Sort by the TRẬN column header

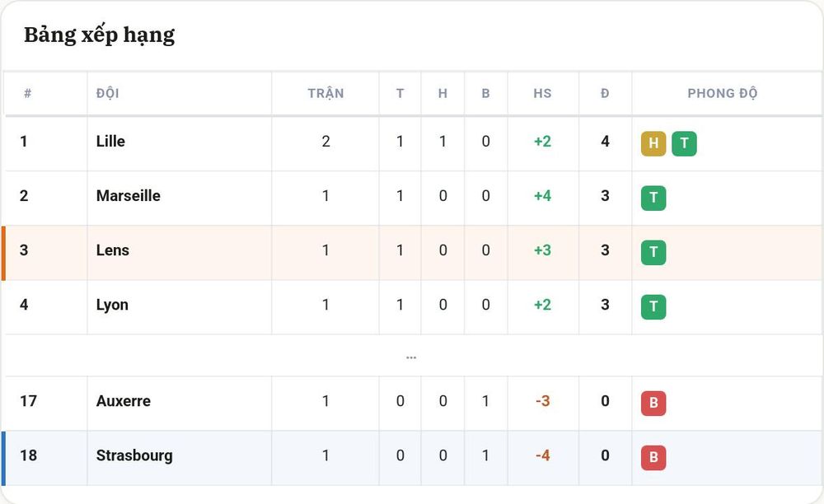tap(325, 93)
